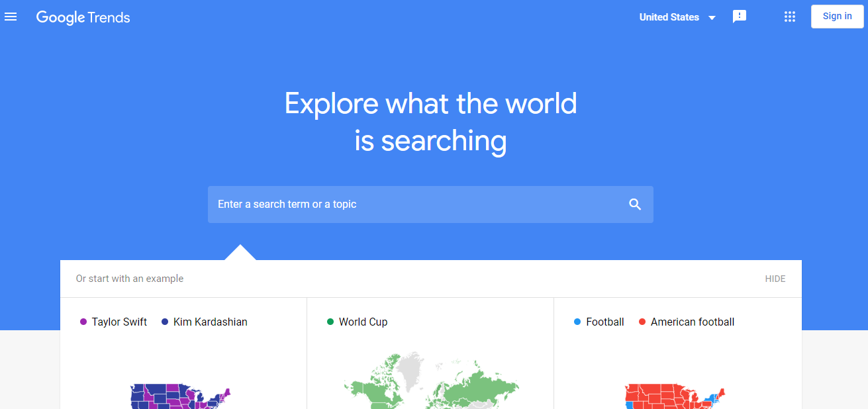
Task: Click the send feedback icon
Action: [739, 17]
